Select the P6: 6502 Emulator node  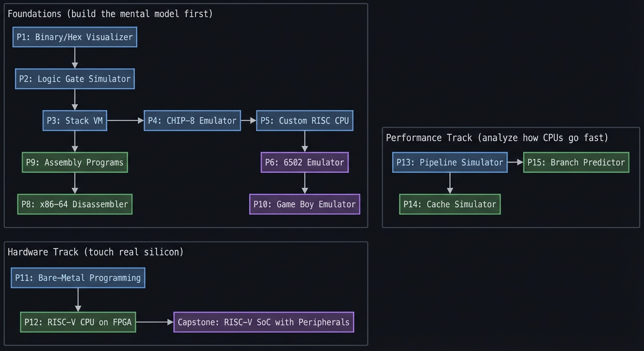pos(304,162)
